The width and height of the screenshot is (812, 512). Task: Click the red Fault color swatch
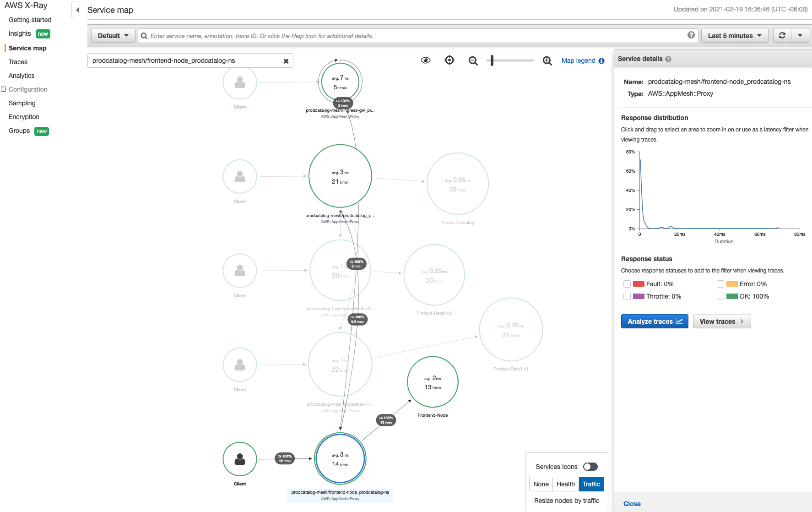639,284
